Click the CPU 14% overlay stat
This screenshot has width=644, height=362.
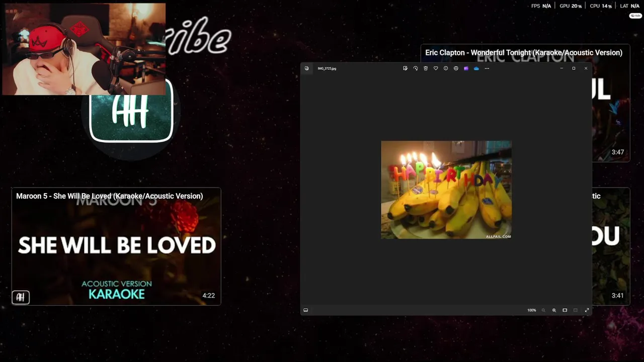click(601, 6)
